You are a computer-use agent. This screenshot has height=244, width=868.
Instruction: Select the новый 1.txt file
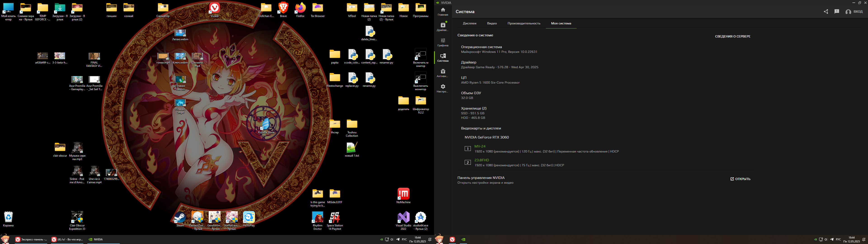(352, 150)
